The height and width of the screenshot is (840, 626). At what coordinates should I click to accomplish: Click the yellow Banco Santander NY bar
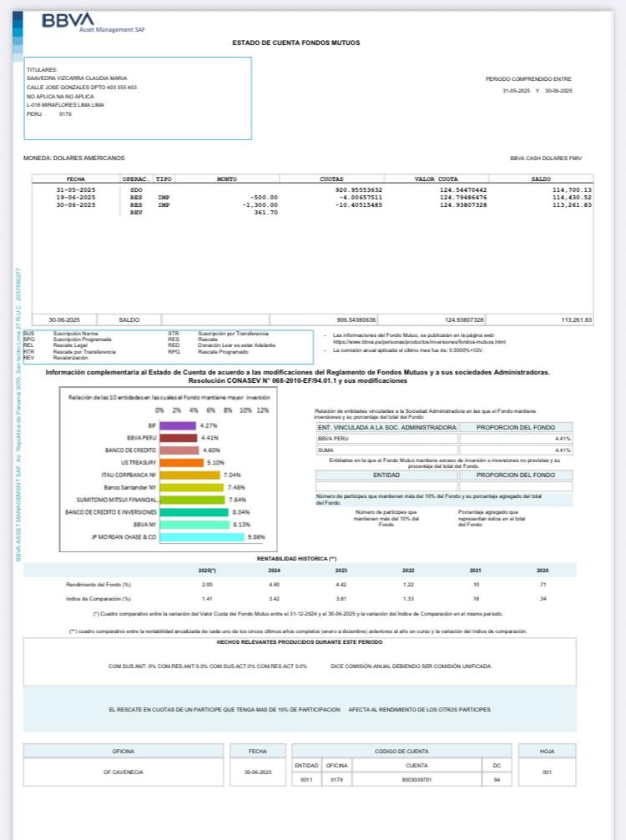(190, 487)
